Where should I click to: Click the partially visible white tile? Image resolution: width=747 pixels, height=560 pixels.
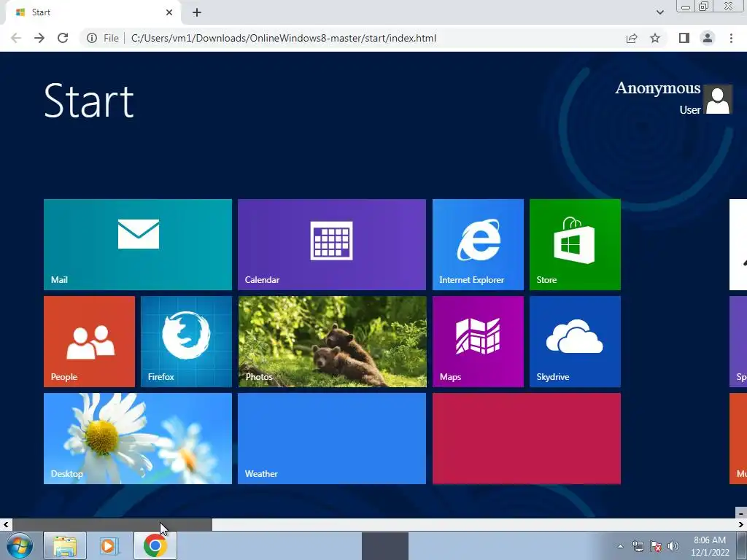(x=738, y=244)
